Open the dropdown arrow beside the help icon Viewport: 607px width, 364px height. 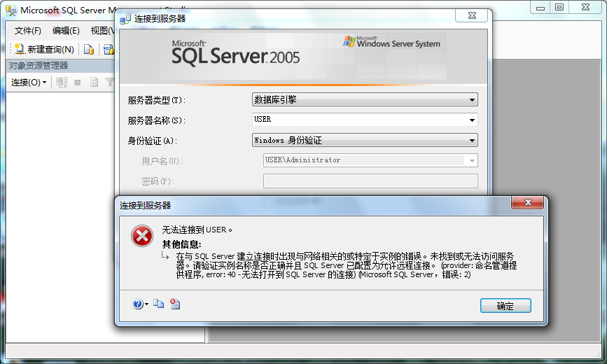pos(147,304)
